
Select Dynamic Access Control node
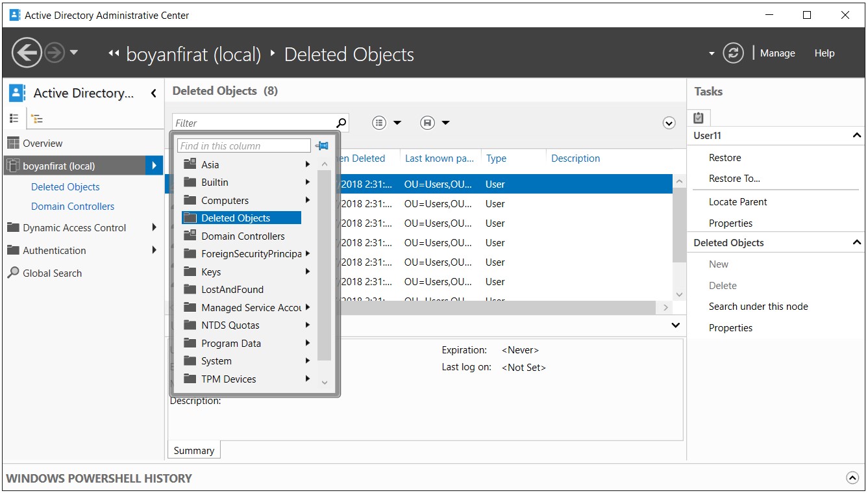coord(75,227)
